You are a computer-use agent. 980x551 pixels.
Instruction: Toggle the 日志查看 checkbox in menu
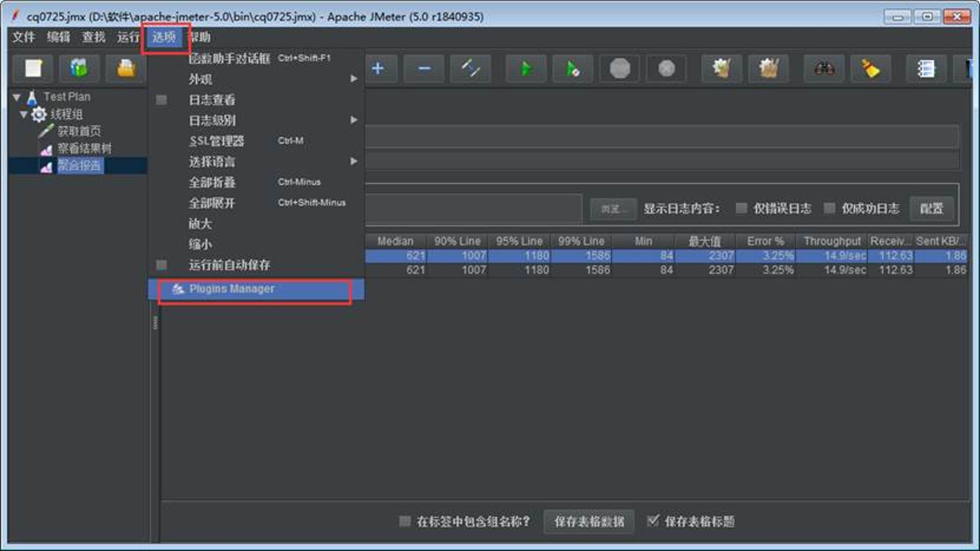click(x=161, y=100)
